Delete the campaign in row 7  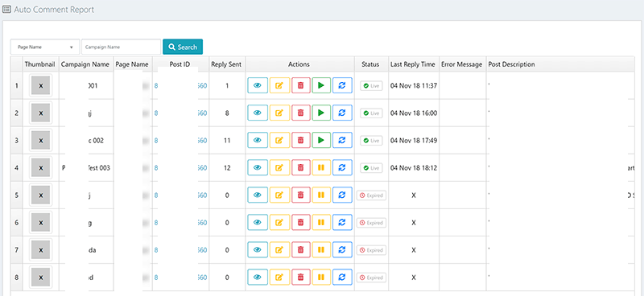301,249
